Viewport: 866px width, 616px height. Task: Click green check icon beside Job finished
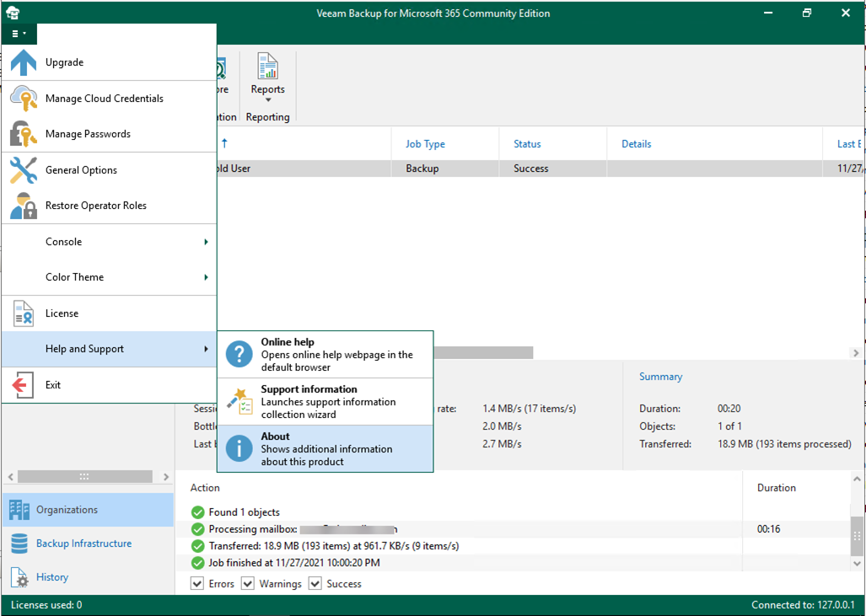point(197,563)
